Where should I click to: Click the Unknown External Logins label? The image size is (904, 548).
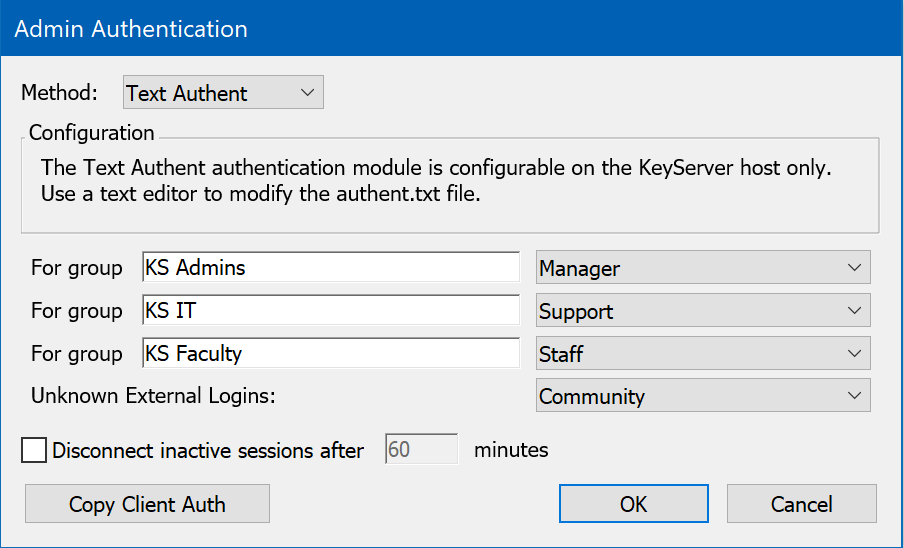tap(153, 396)
